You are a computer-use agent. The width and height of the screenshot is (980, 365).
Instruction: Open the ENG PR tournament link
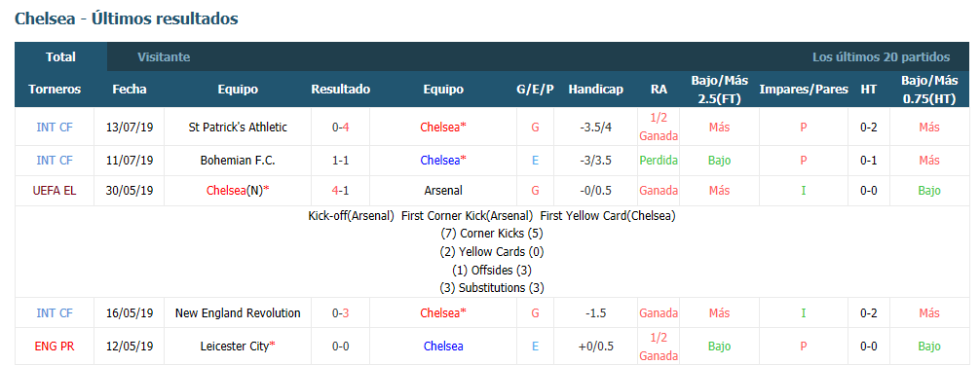(x=55, y=346)
